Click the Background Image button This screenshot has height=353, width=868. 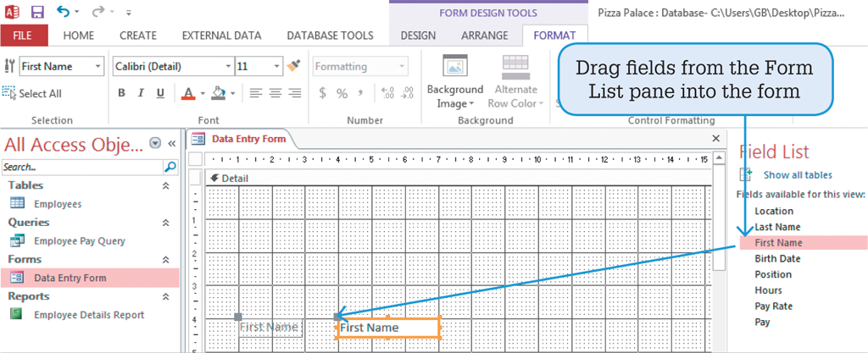(455, 81)
